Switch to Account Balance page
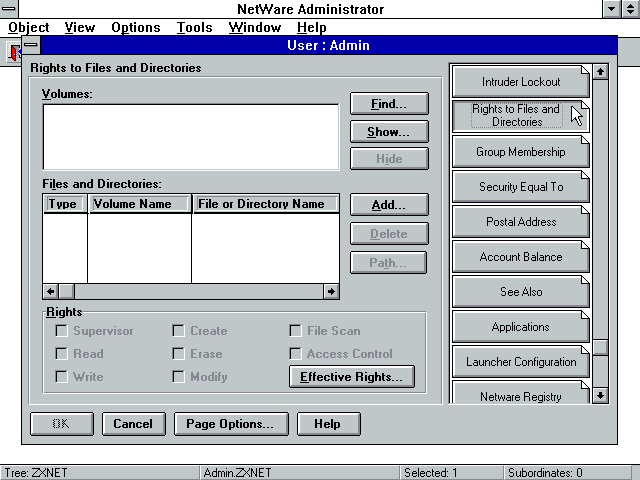The height and width of the screenshot is (480, 640). 521,257
